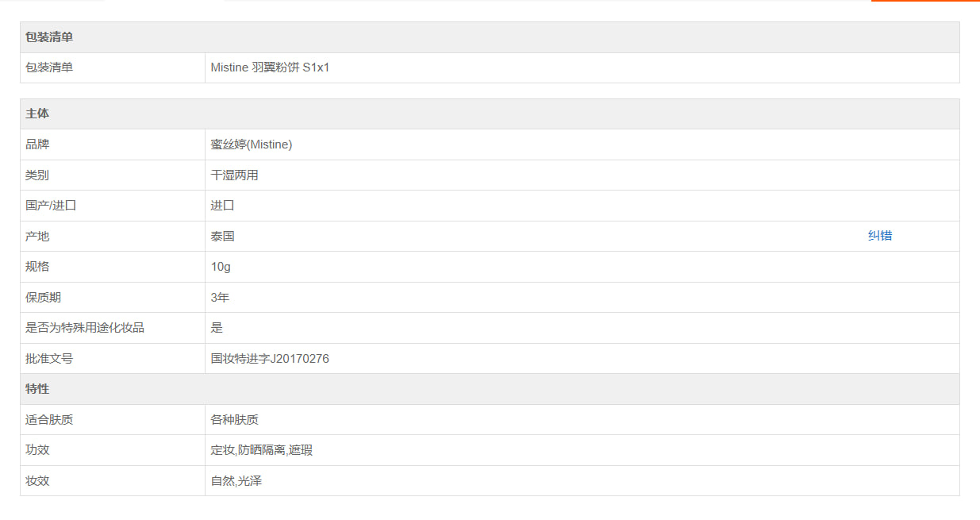The height and width of the screenshot is (520, 980).
Task: Select the 'Mistine 羽翼粉饼 S1x1' value
Action: (x=270, y=67)
